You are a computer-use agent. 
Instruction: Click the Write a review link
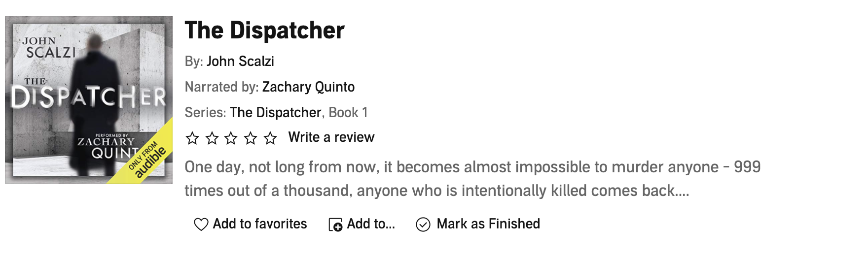[331, 137]
